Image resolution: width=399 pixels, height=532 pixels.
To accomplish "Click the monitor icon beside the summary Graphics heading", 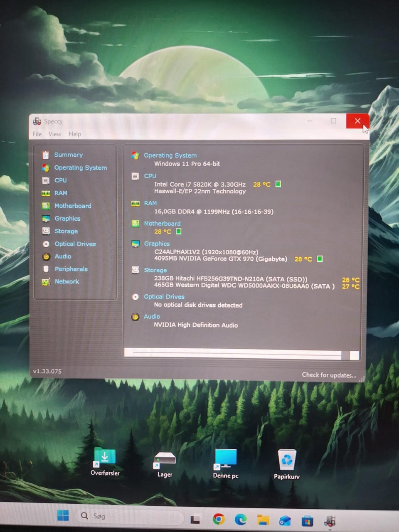I will (135, 244).
